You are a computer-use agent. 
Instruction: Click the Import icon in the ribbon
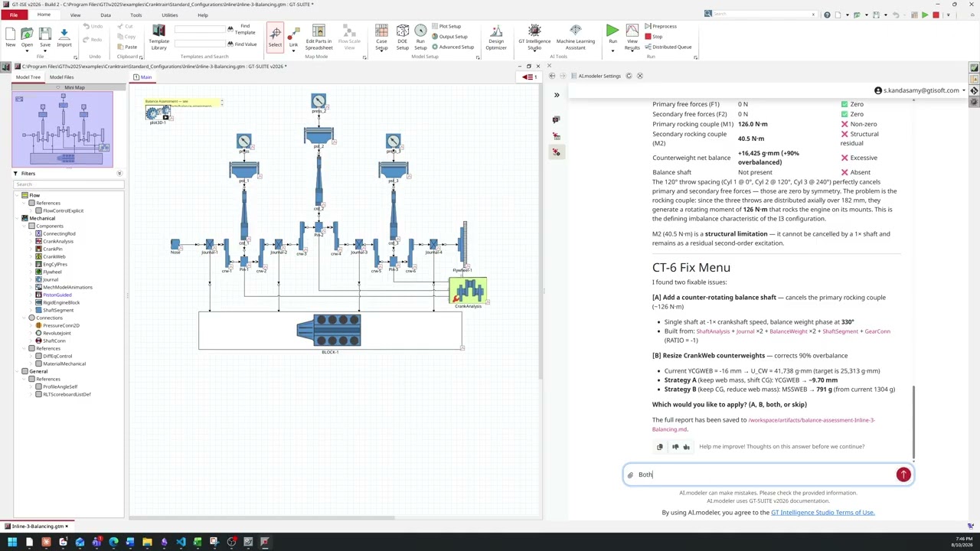(64, 36)
